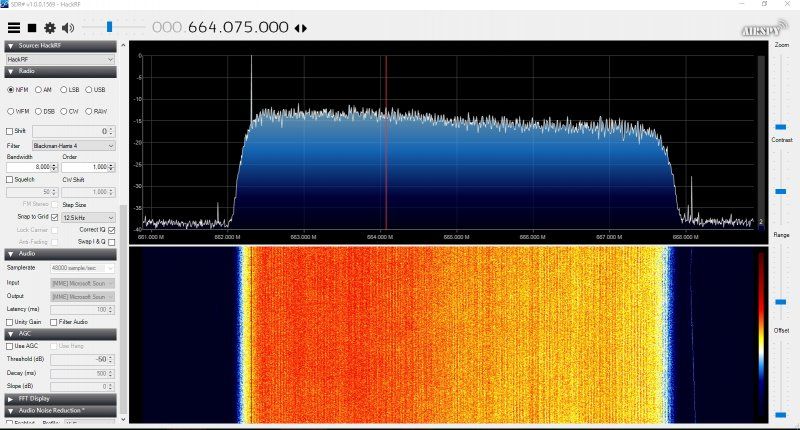The height and width of the screenshot is (430, 800).
Task: Open the 12.5 kHz step size dropdown
Action: pyautogui.click(x=88, y=216)
